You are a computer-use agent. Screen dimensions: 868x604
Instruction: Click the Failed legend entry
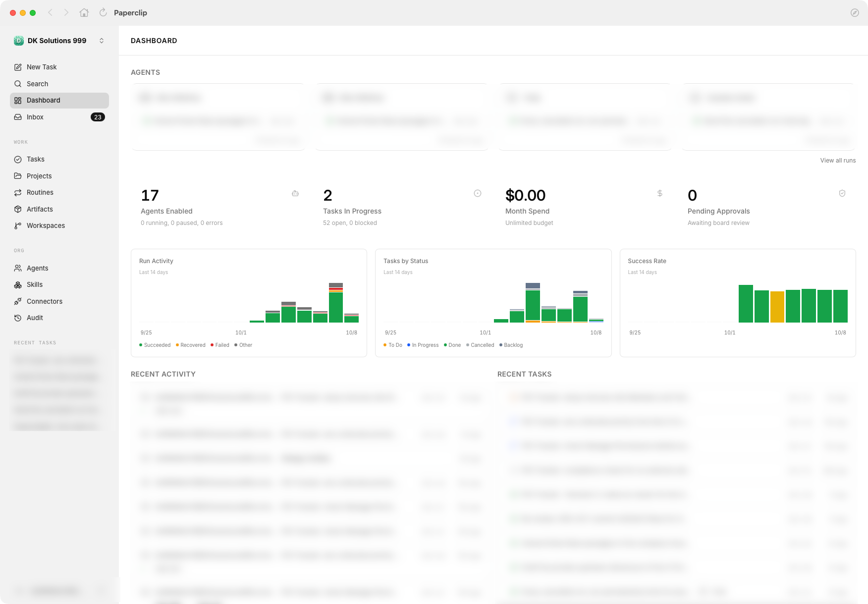coord(220,345)
